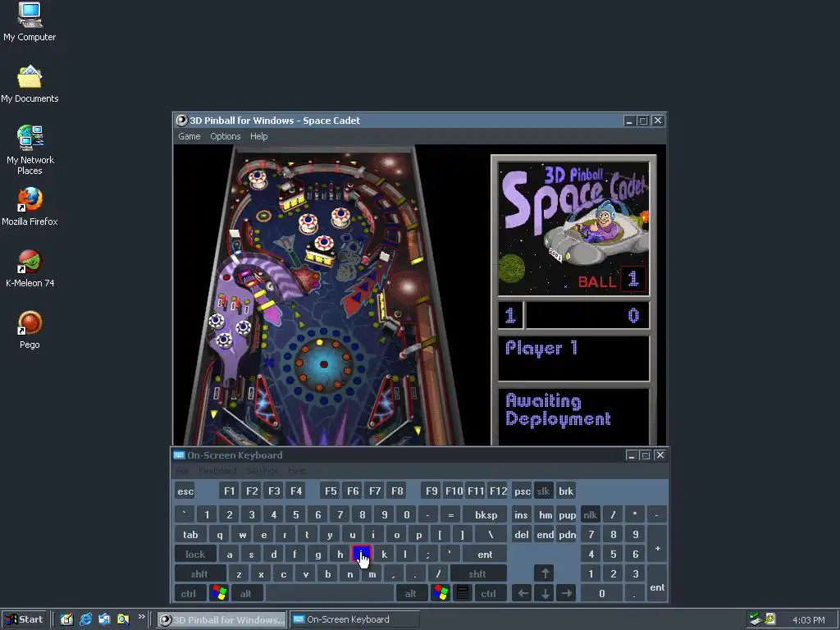Click the ins key
The image size is (840, 630).
(x=521, y=515)
